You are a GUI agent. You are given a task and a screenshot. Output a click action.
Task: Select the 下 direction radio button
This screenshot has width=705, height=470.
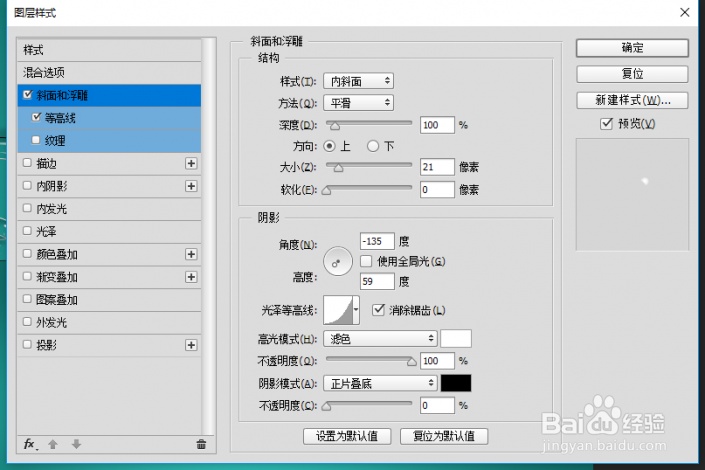tap(373, 146)
